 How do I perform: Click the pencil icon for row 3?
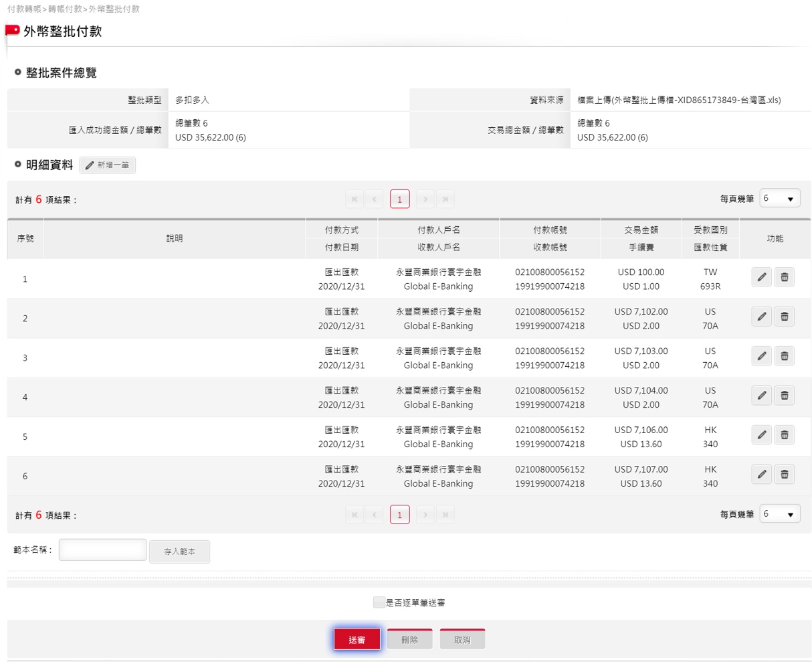pyautogui.click(x=761, y=356)
